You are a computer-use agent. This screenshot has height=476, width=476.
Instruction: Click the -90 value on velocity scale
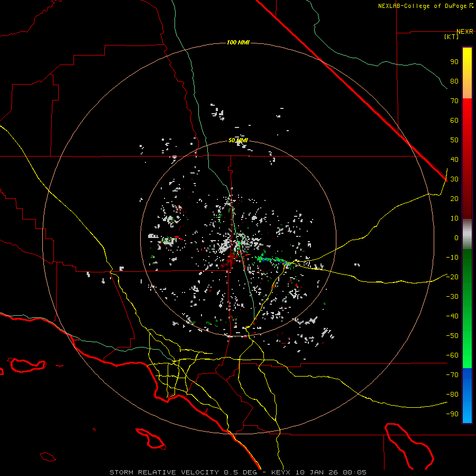click(x=452, y=414)
